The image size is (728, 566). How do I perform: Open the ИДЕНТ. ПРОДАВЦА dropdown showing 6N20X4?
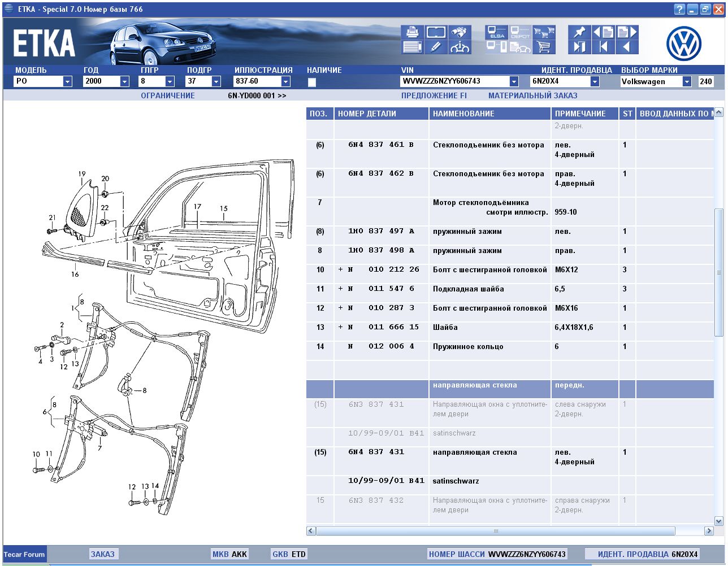click(595, 81)
